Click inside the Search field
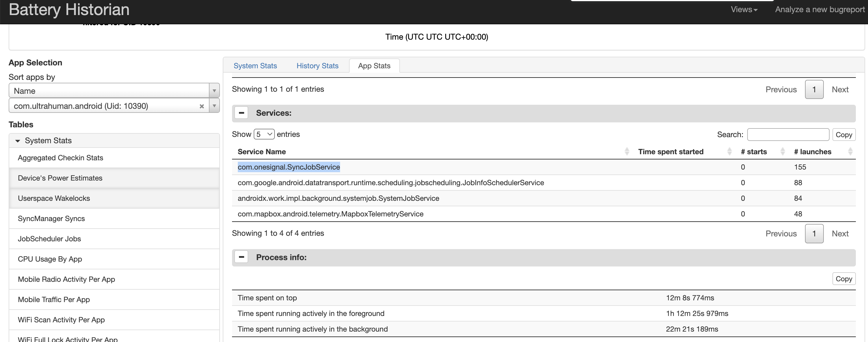Image resolution: width=868 pixels, height=342 pixels. click(788, 134)
